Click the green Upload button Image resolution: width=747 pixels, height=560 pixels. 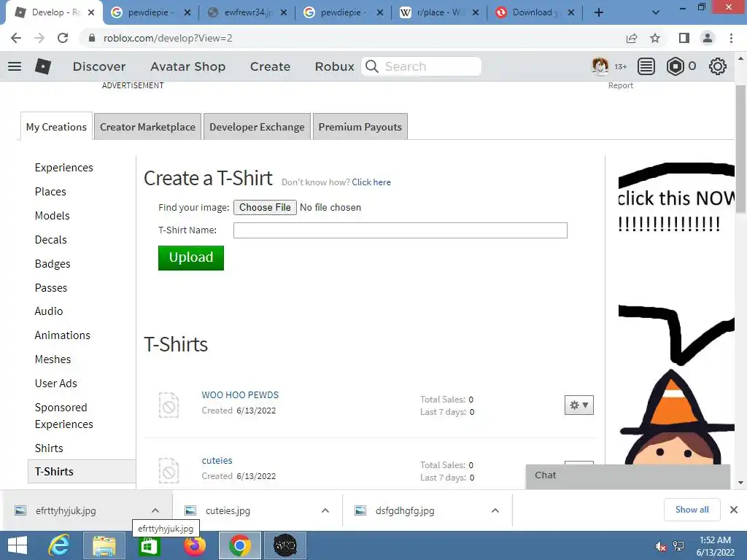coord(191,257)
